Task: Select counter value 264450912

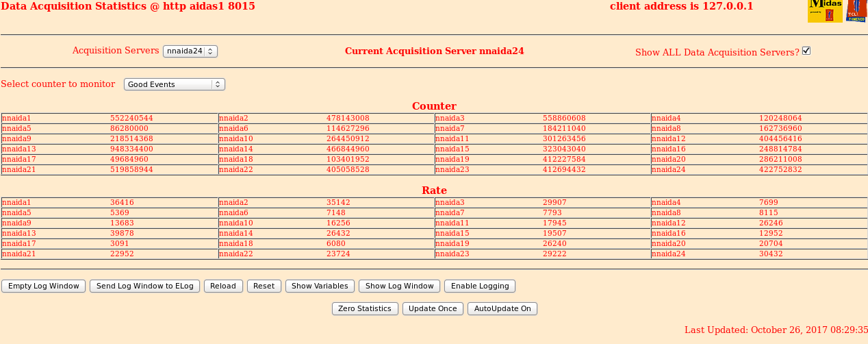Action: coord(348,138)
